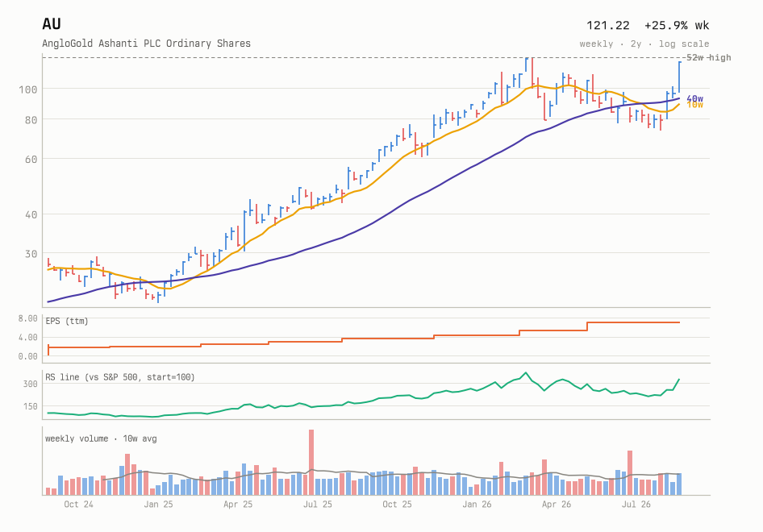Click the Oct 25 date axis label
Image resolution: width=763 pixels, height=532 pixels.
(x=397, y=505)
